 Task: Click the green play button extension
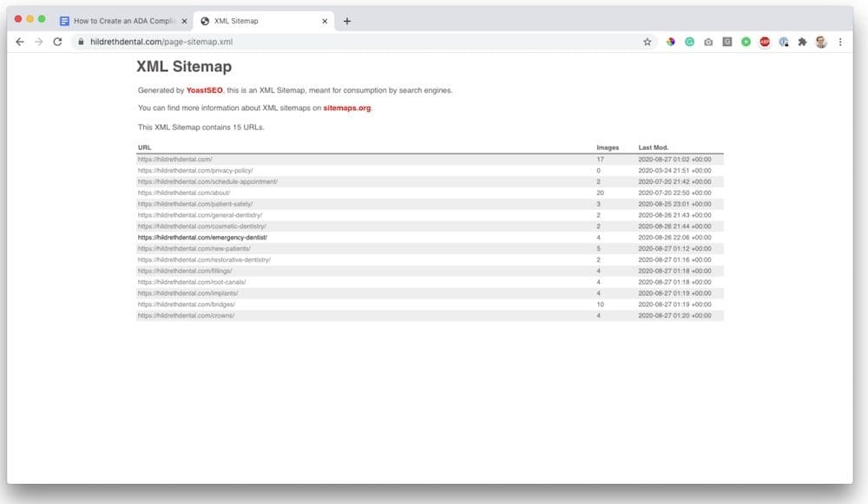pyautogui.click(x=746, y=42)
